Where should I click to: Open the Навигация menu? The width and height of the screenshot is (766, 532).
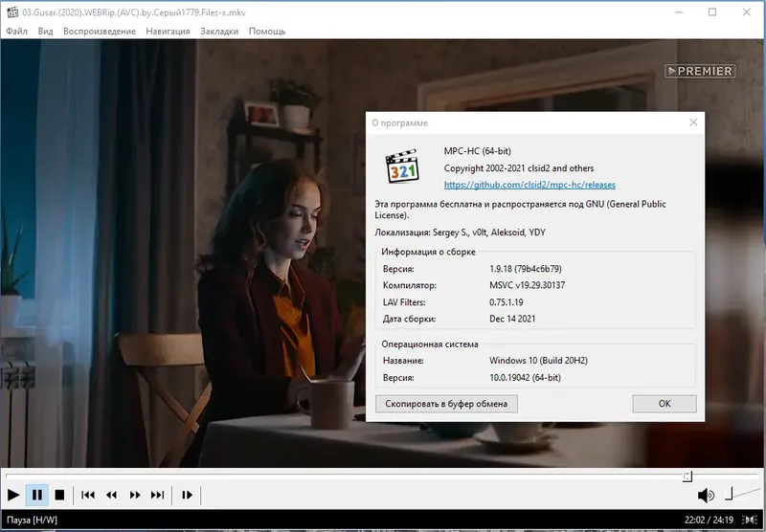169,32
